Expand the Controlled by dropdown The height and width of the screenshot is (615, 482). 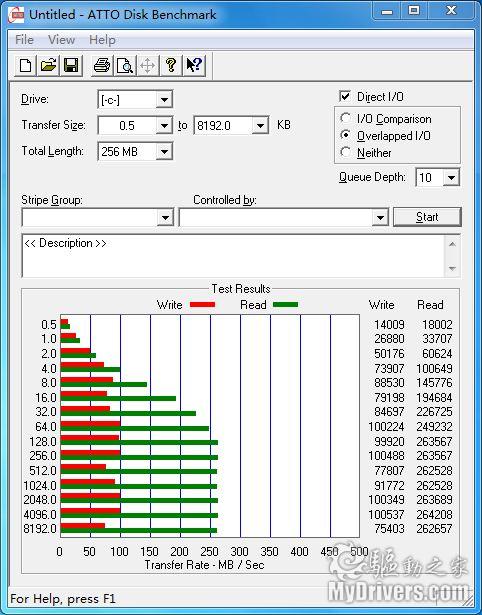pos(380,217)
